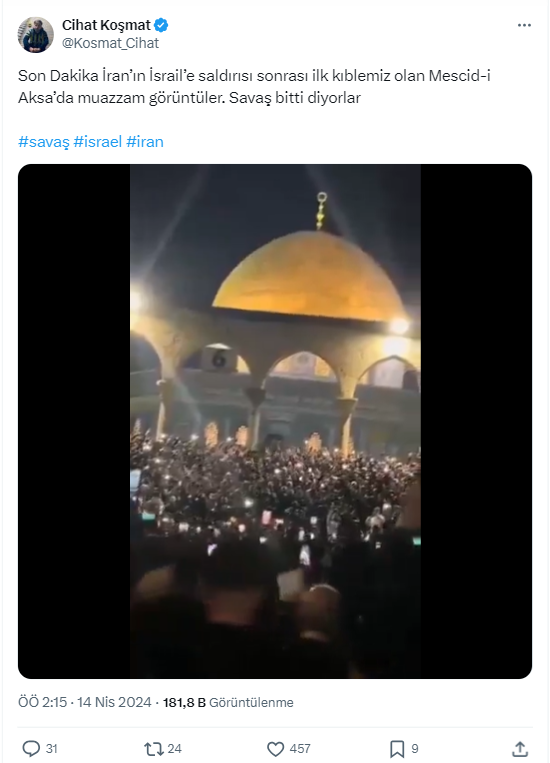Follow the #iran hashtag
Viewport: 550px width, 763px height.
coord(145,142)
